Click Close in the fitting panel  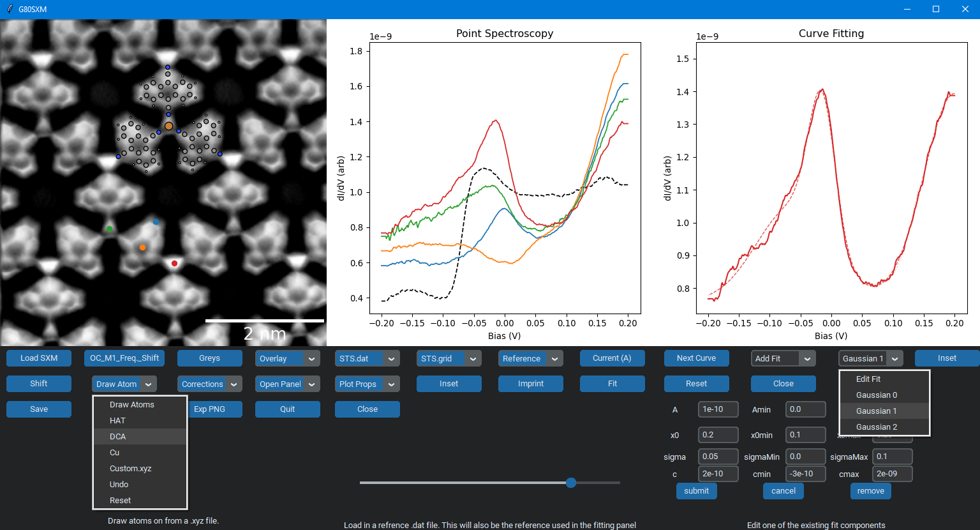coord(783,384)
